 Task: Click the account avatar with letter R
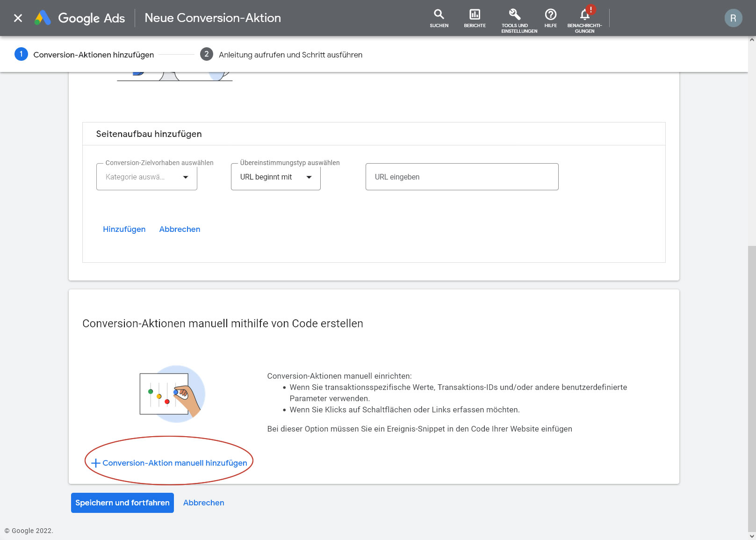pos(733,18)
